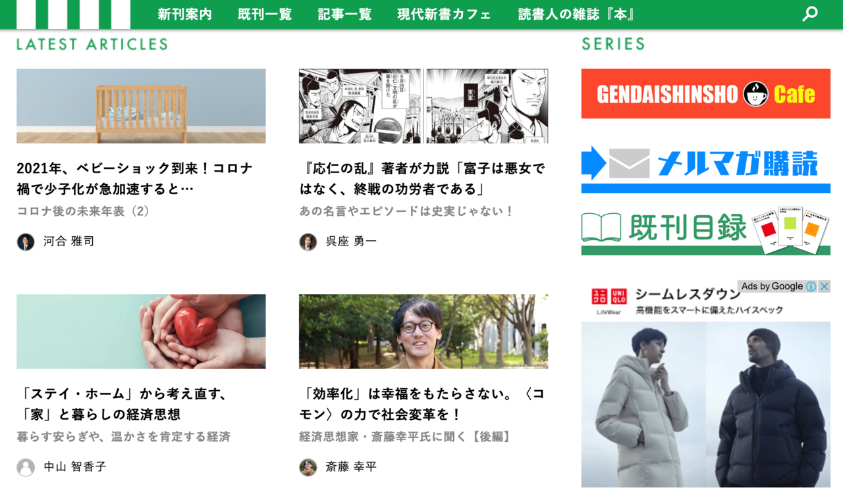Click the green striped site logo
The image size is (843, 504).
click(73, 14)
